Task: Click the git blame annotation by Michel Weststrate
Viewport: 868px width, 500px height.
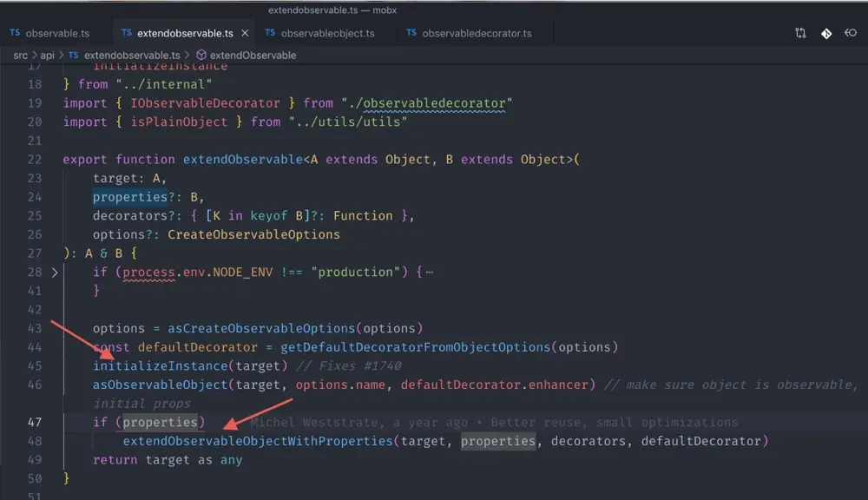Action: click(x=494, y=423)
